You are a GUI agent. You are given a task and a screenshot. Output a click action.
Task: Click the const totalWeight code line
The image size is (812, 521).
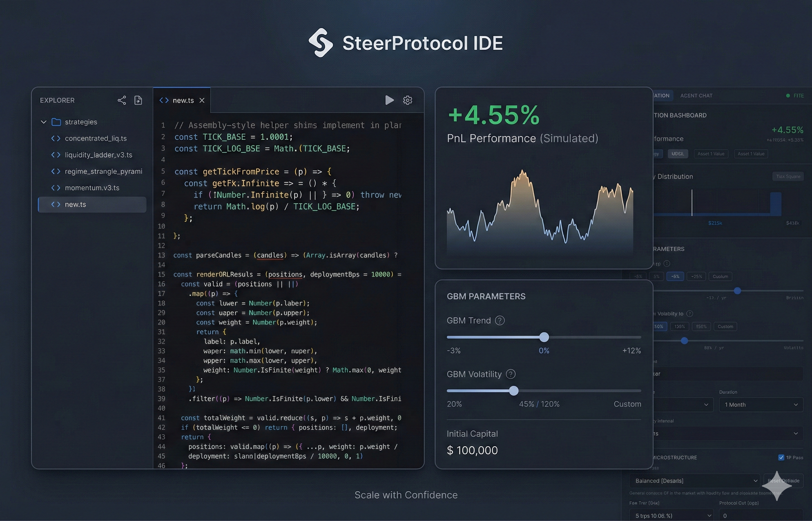[291, 418]
